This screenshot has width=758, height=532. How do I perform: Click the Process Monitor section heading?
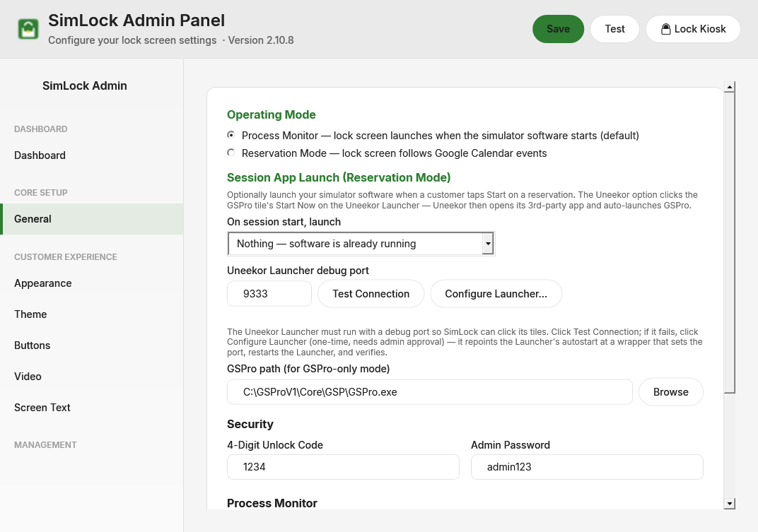coord(272,503)
